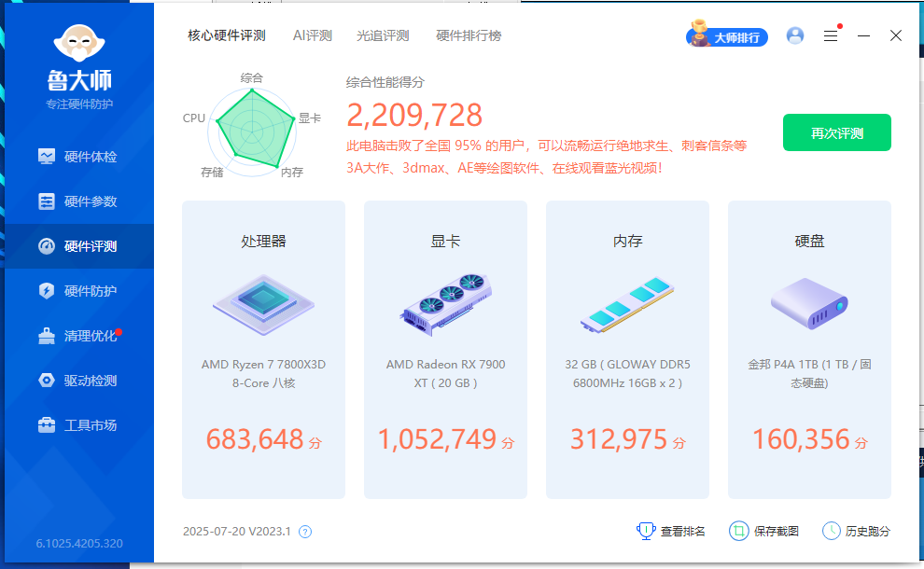924x569 pixels.
Task: Click the 处理器 score 683,648
Action: 255,439
